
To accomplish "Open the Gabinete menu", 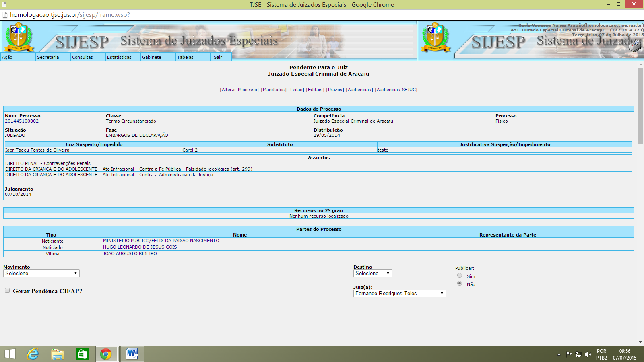I will click(x=152, y=57).
